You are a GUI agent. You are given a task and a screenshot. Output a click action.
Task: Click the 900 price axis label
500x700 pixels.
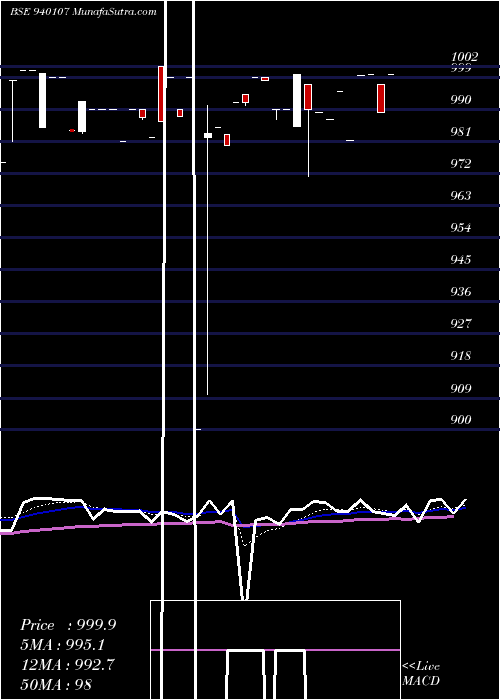[461, 420]
